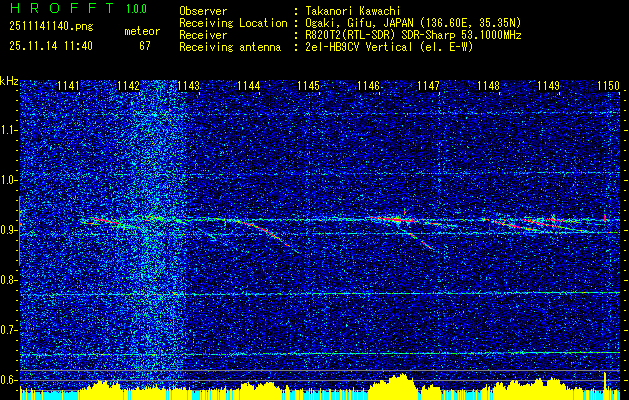Click the meteor count 67
Image resolution: width=629 pixels, height=400 pixels.
click(145, 46)
